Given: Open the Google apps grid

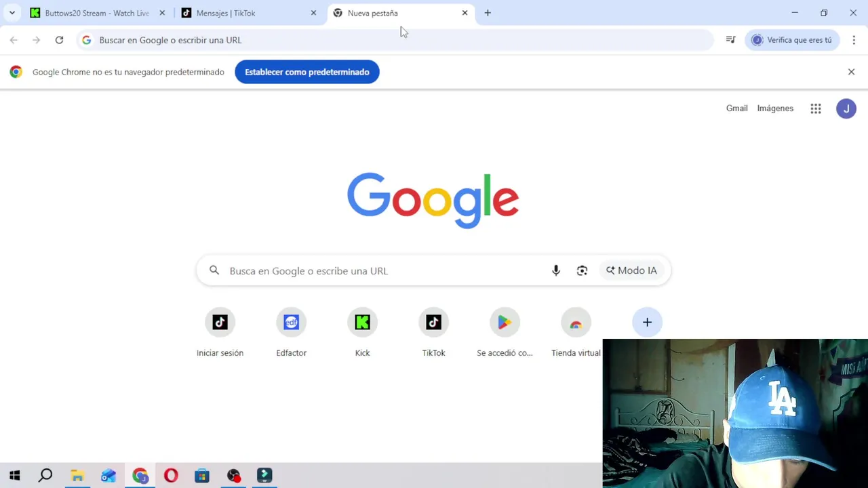Looking at the screenshot, I should click(x=816, y=108).
